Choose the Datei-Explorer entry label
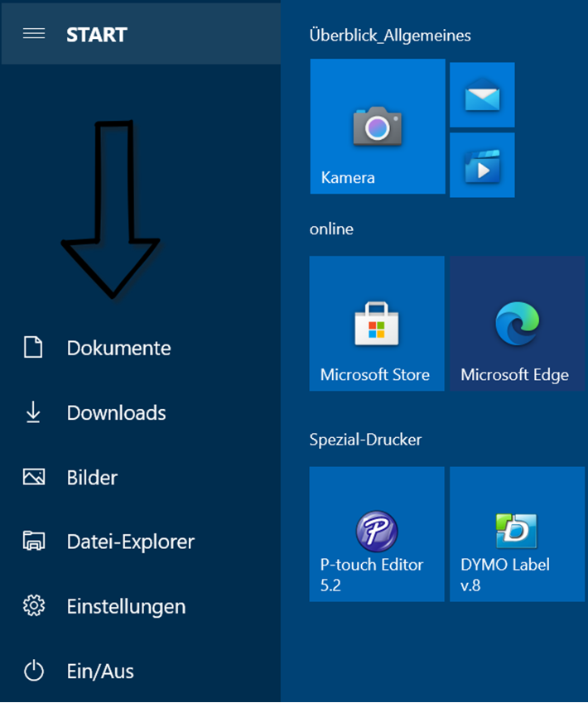The height and width of the screenshot is (703, 588). pos(131,542)
